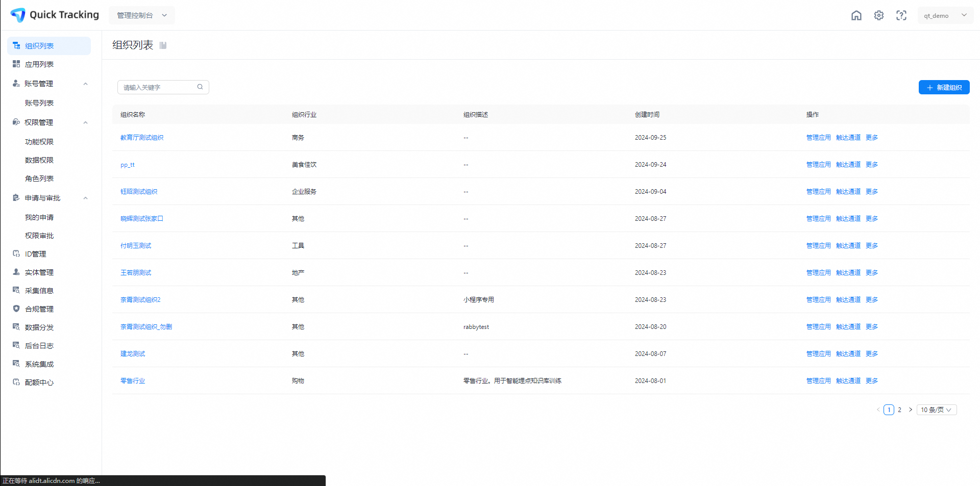
Task: Click the 组织列表 sidebar icon
Action: point(16,45)
